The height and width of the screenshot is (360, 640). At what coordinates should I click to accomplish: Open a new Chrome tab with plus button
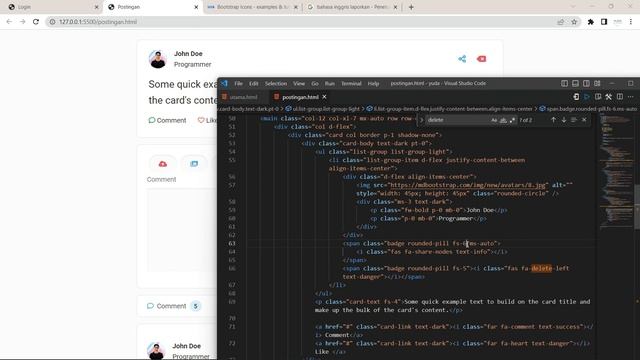(411, 7)
